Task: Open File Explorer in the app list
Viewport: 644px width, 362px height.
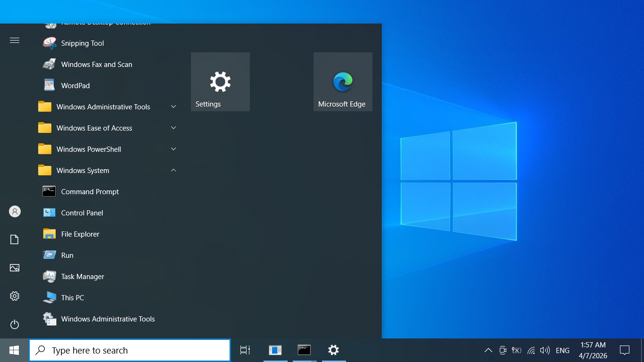Action: (x=80, y=234)
